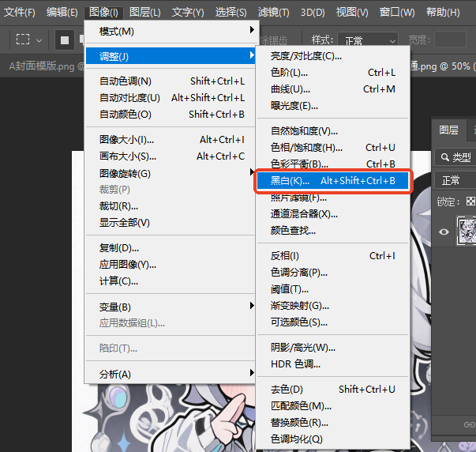Image resolution: width=476 pixels, height=452 pixels.
Task: Open 替换颜色(R) dialog
Action: [x=332, y=422]
